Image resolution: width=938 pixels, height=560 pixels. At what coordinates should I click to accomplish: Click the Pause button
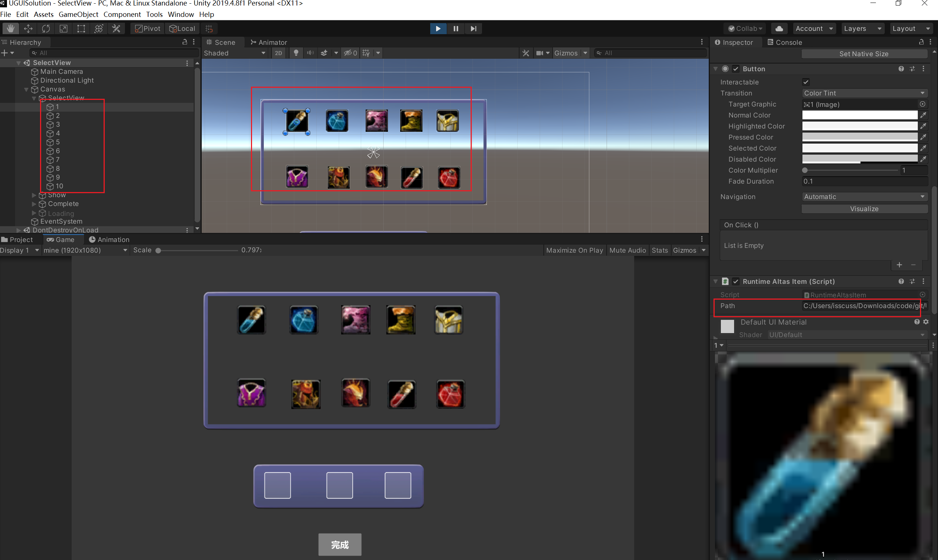pyautogui.click(x=456, y=29)
